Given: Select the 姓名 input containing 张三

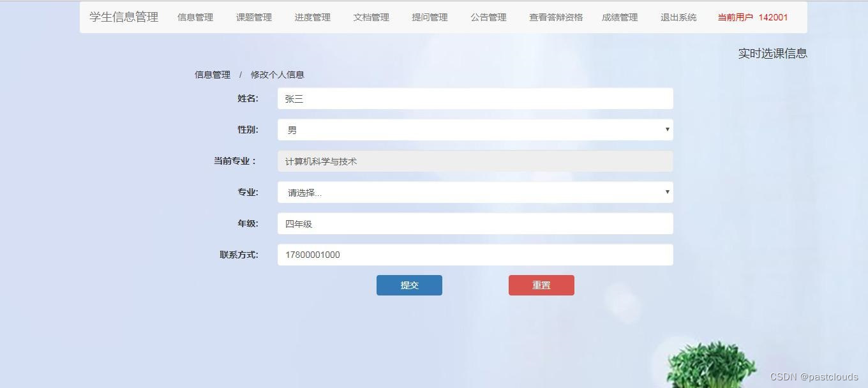Looking at the screenshot, I should click(x=475, y=98).
